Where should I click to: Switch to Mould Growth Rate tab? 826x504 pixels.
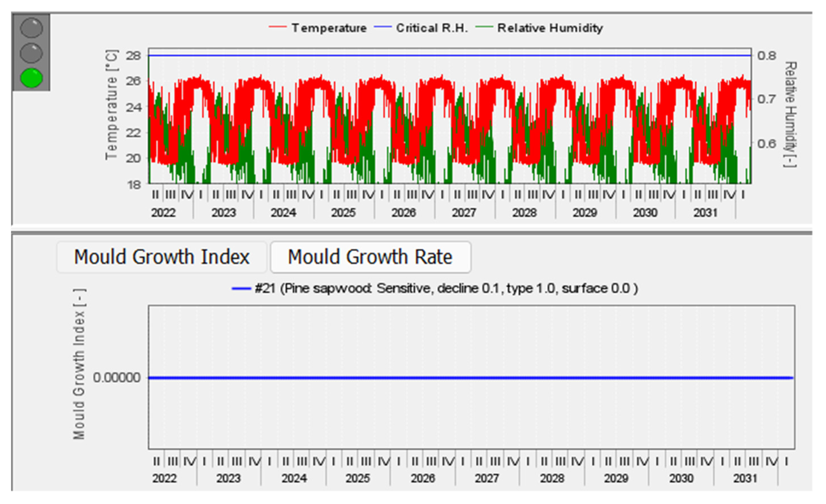click(x=370, y=257)
